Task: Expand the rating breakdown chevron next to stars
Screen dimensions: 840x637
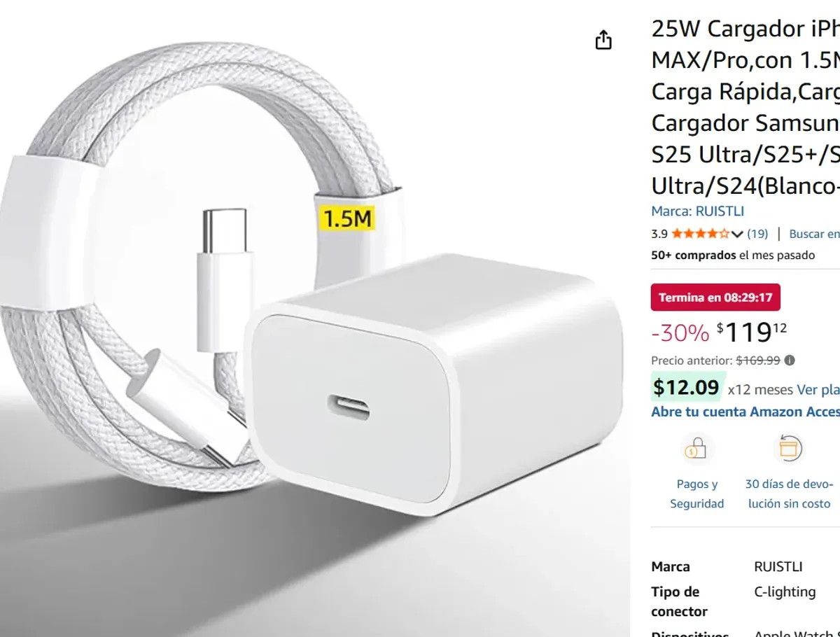Action: click(736, 234)
